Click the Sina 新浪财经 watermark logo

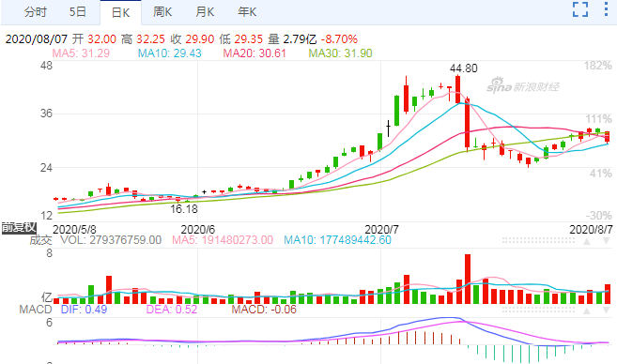point(523,85)
